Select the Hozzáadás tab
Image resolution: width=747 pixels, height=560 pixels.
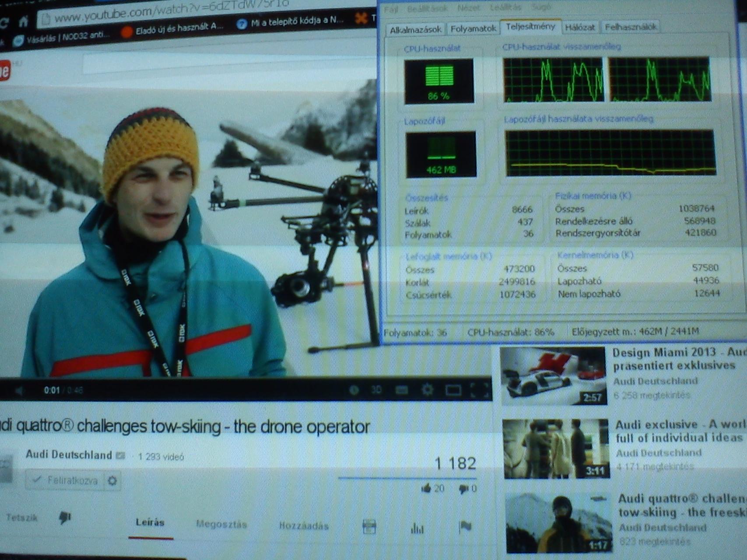(x=304, y=525)
